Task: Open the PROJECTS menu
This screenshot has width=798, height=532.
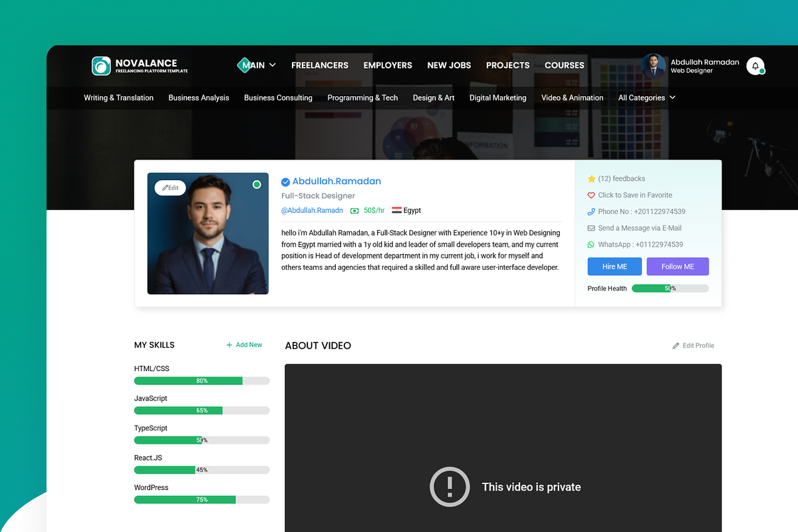Action: click(x=508, y=65)
